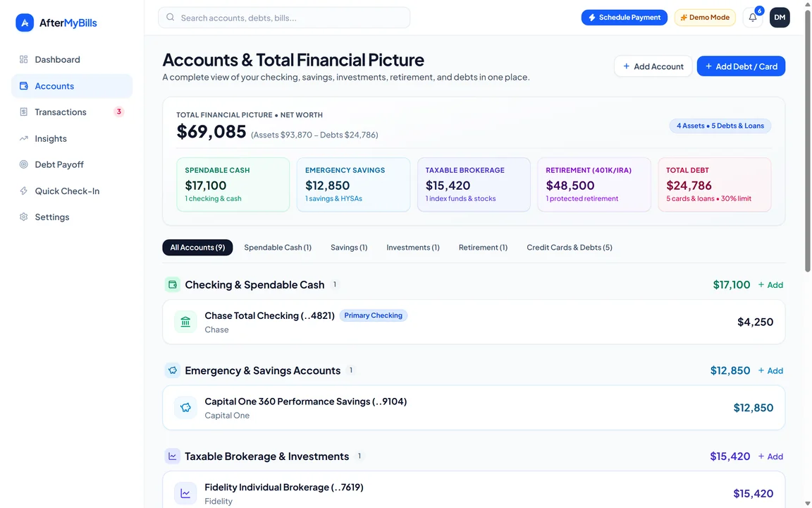Switch to Spendable Cash (1) tab
The image size is (812, 508).
coord(278,247)
